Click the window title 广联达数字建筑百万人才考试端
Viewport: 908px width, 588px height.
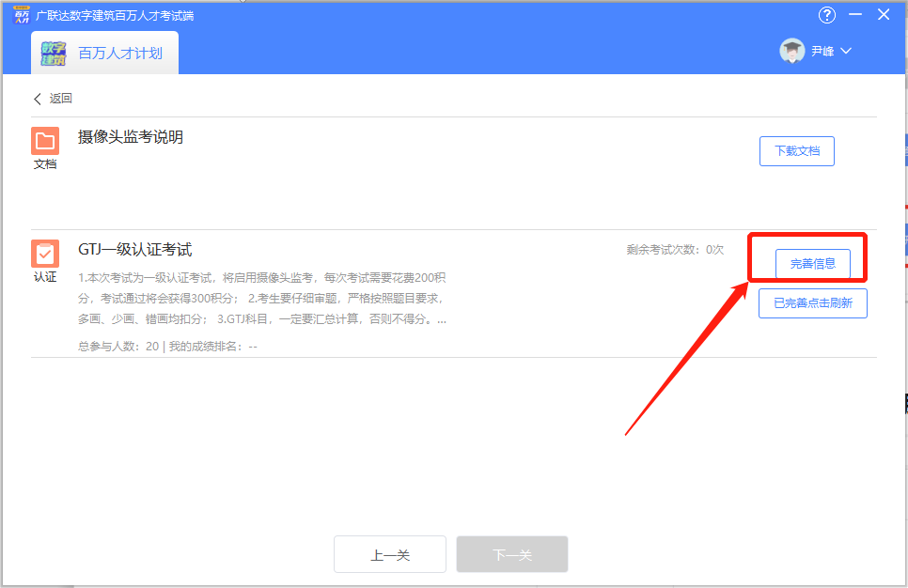[x=115, y=16]
